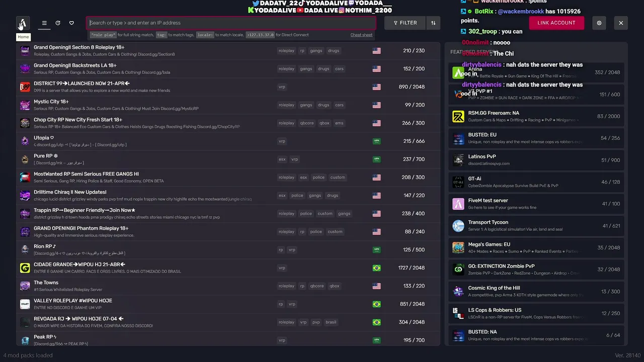644x362 pixels.
Task: Select Cosmic King of the Hill icon
Action: tap(458, 292)
